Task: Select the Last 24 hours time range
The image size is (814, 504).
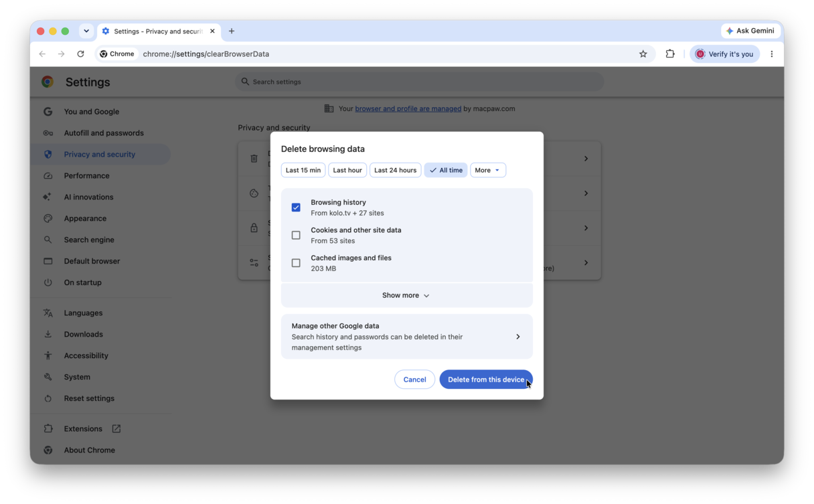Action: coord(396,170)
